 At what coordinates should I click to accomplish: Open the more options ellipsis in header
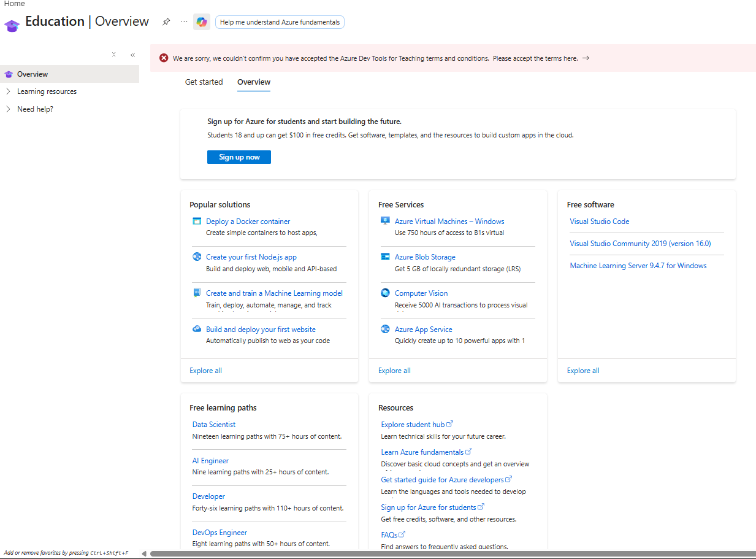[184, 21]
